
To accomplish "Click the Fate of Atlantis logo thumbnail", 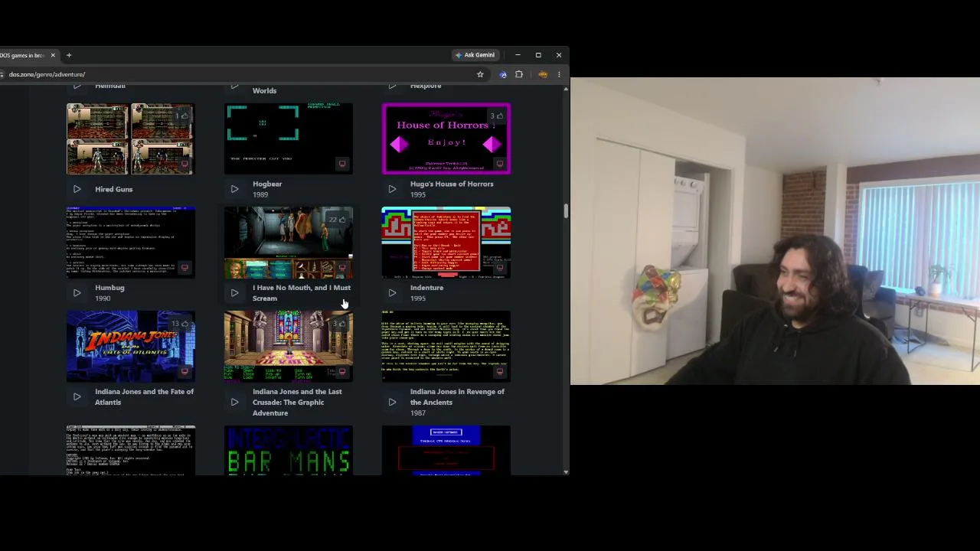I will tap(131, 346).
